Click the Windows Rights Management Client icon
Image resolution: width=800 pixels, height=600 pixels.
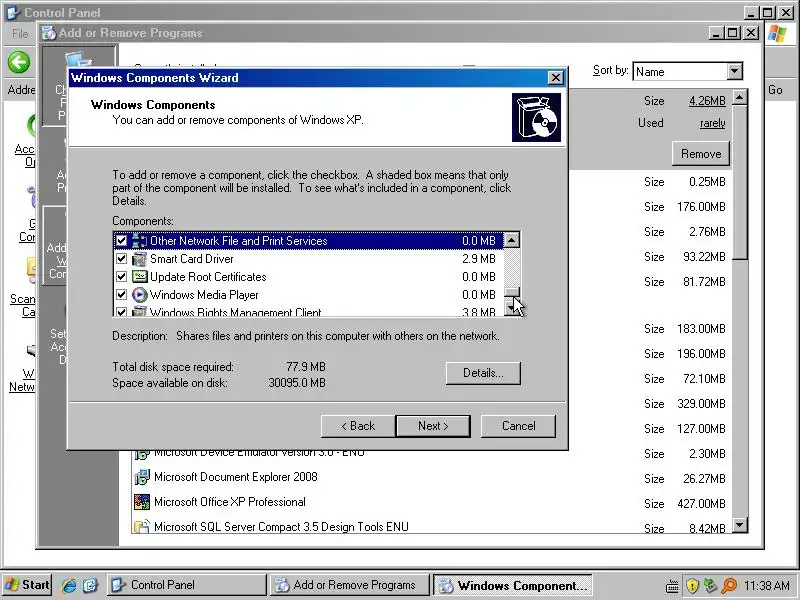pos(139,311)
